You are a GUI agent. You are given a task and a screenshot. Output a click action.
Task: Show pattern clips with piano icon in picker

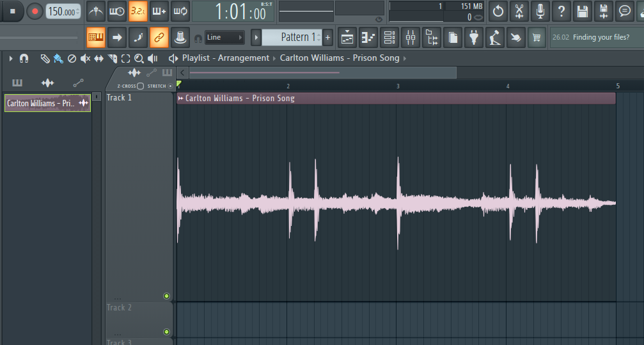click(17, 83)
